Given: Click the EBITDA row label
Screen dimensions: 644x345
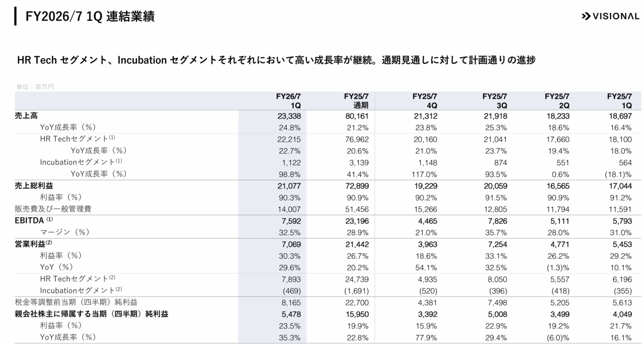Looking at the screenshot, I should 34,220.
